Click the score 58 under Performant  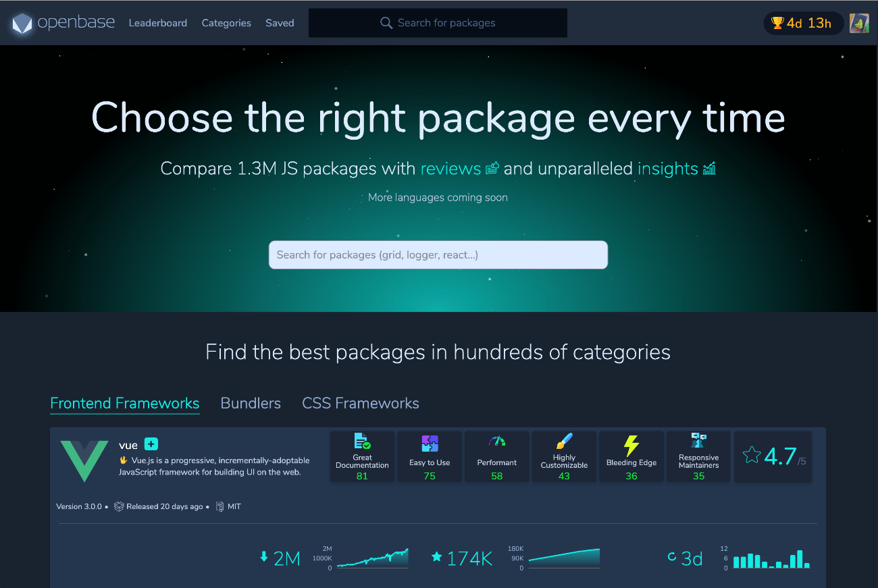497,476
